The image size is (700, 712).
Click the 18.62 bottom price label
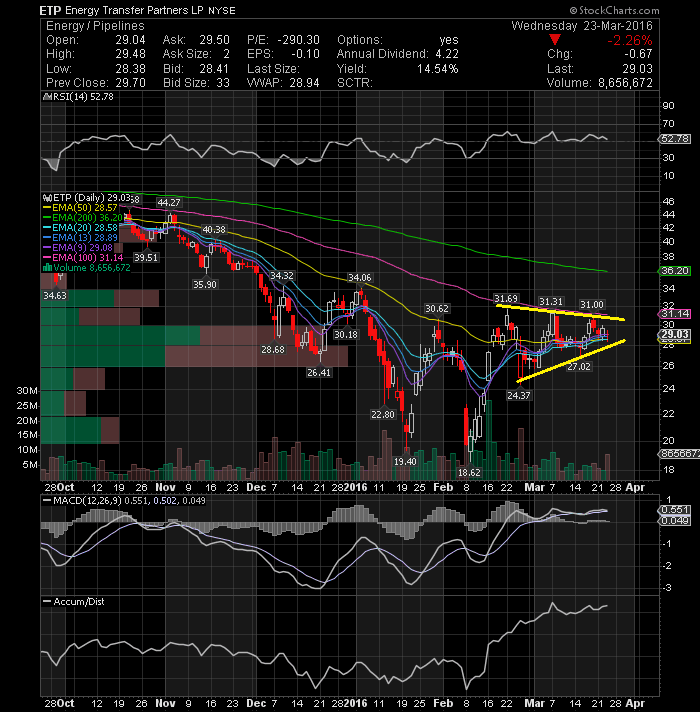click(469, 472)
